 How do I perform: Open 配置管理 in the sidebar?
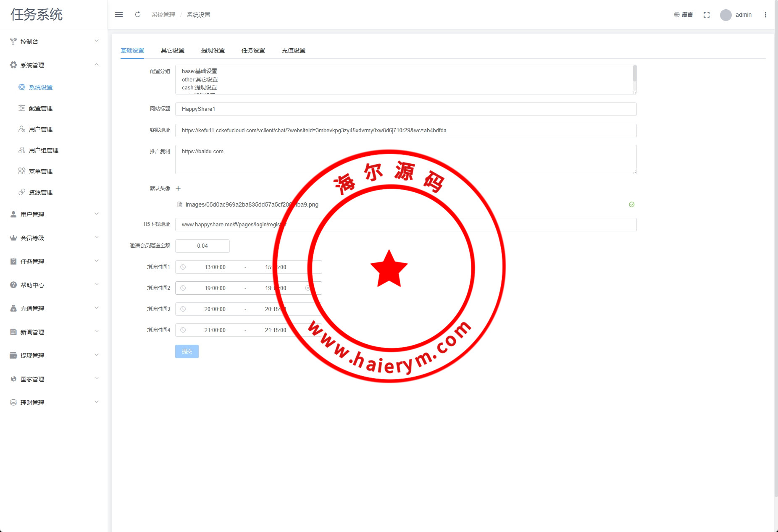41,108
